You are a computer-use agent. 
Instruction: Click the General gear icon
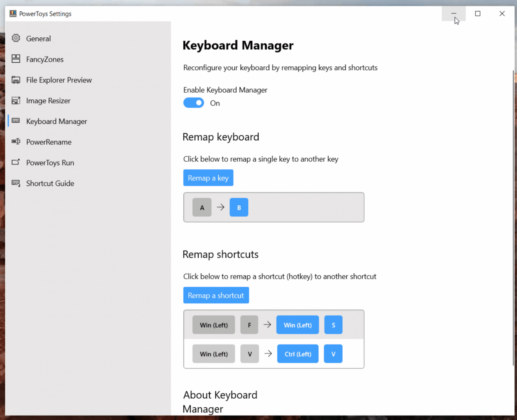(16, 38)
